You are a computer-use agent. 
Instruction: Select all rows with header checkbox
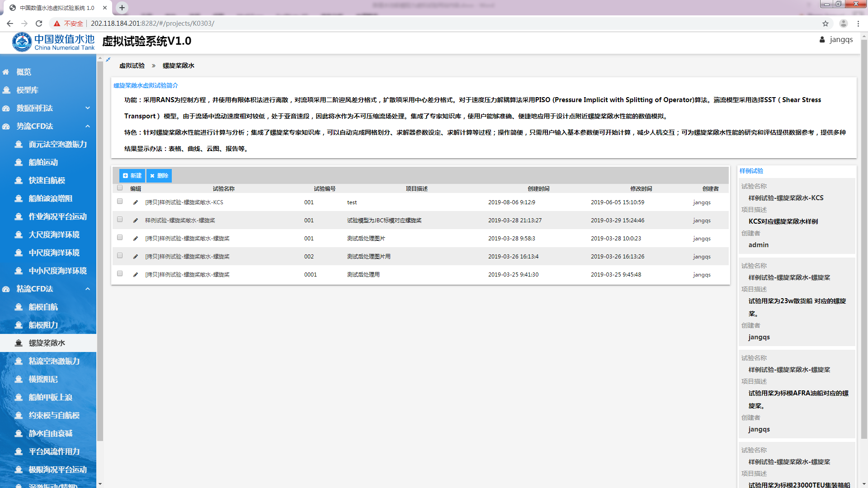[120, 188]
